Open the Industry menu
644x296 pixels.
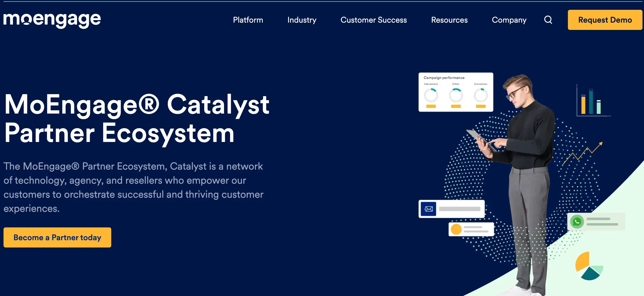click(x=302, y=20)
